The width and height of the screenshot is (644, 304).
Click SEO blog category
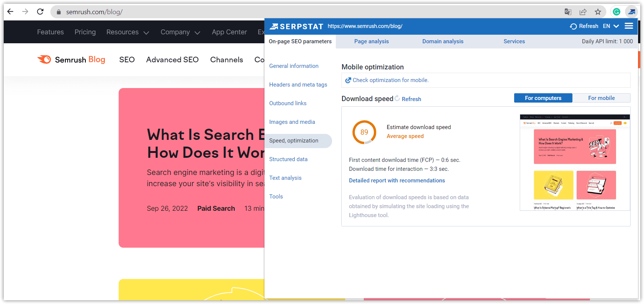(x=127, y=60)
